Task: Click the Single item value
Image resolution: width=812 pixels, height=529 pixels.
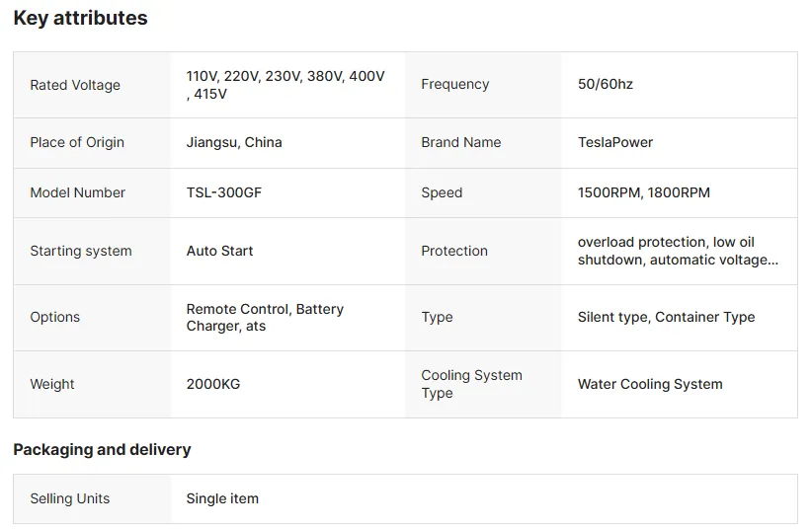Action: tap(222, 499)
